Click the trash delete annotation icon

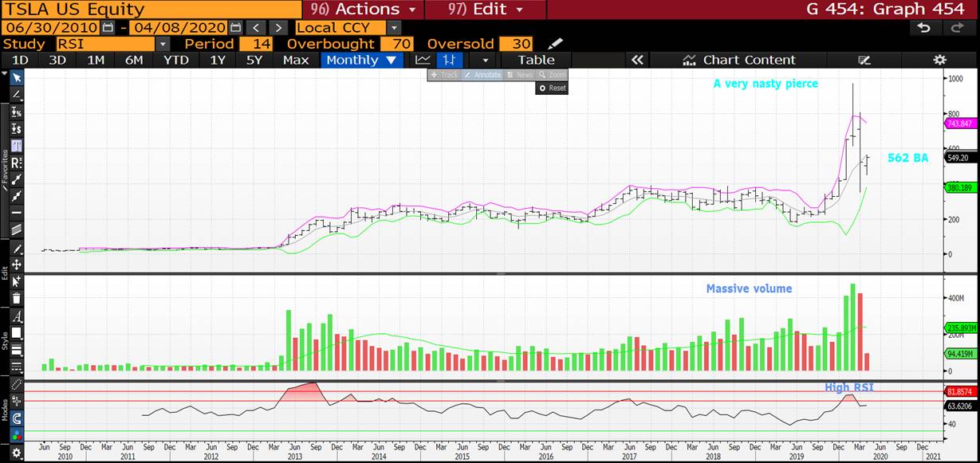point(16,299)
